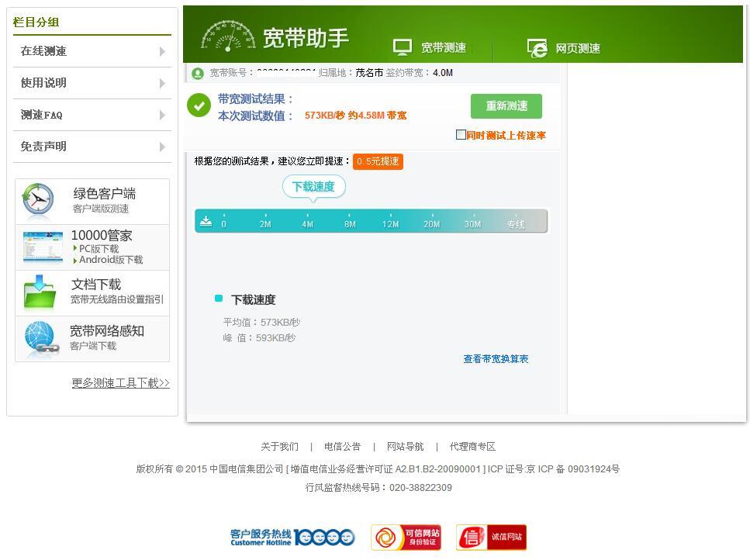Expand the 使用说明 sidebar arrow
The width and height of the screenshot is (750, 560).
point(162,83)
